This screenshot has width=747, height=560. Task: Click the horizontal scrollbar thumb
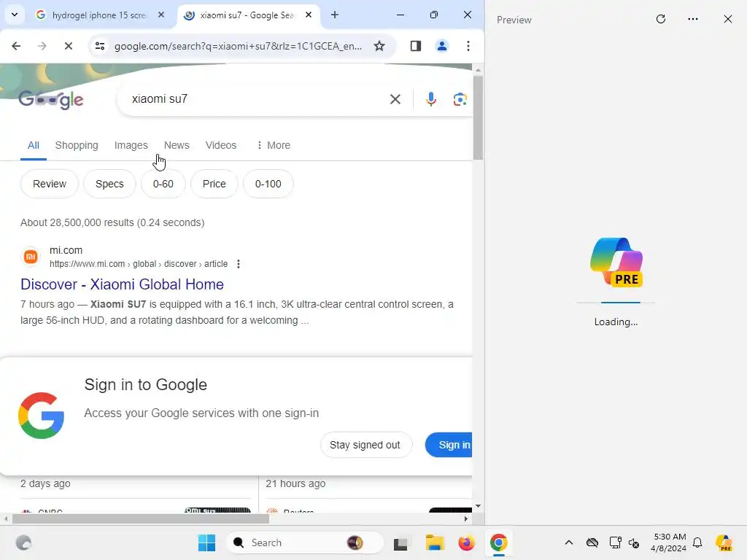[141, 518]
